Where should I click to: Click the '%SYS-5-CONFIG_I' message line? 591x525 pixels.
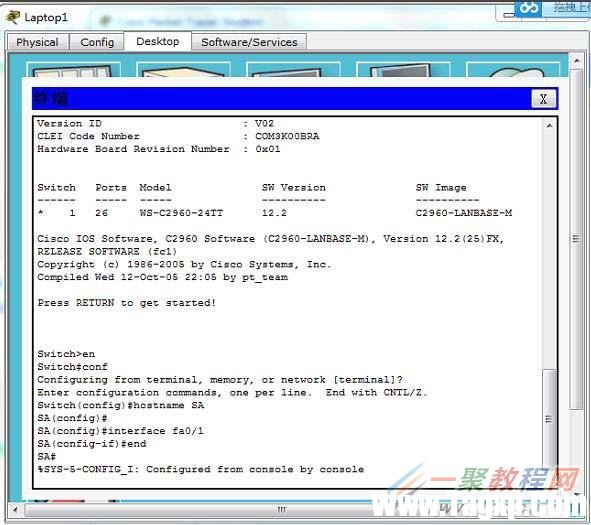pos(201,469)
